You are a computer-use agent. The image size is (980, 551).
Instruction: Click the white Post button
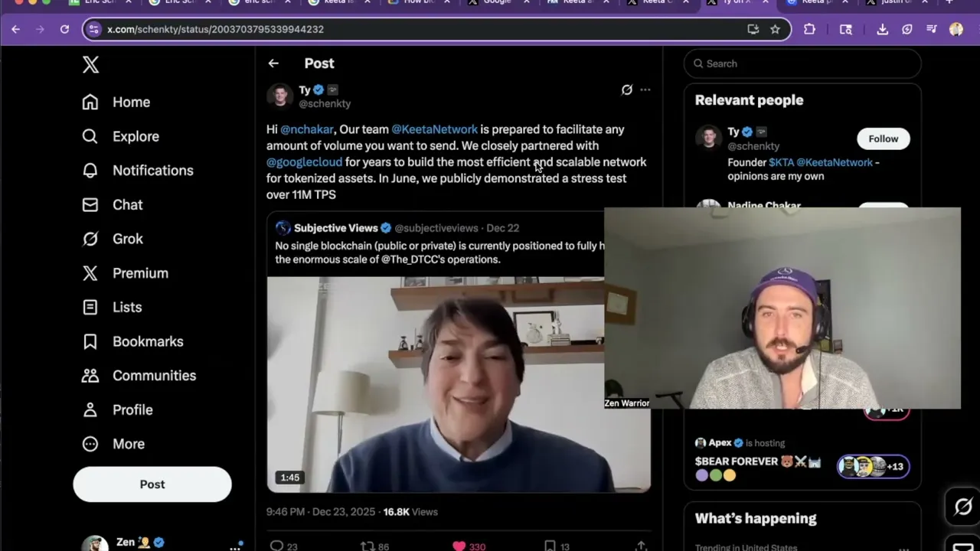pos(152,484)
